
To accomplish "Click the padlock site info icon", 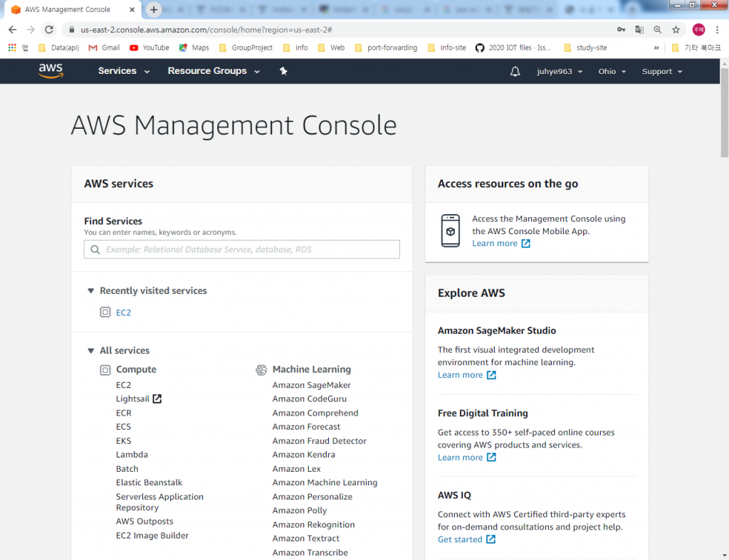I will click(71, 30).
